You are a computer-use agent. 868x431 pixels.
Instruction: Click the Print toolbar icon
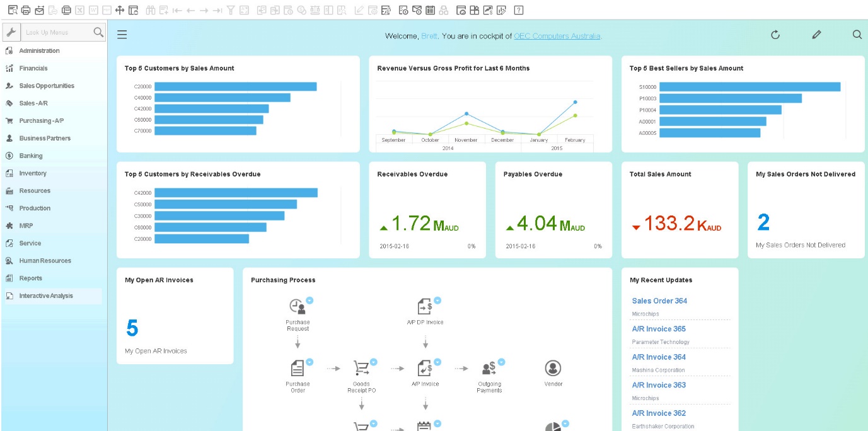[25, 9]
